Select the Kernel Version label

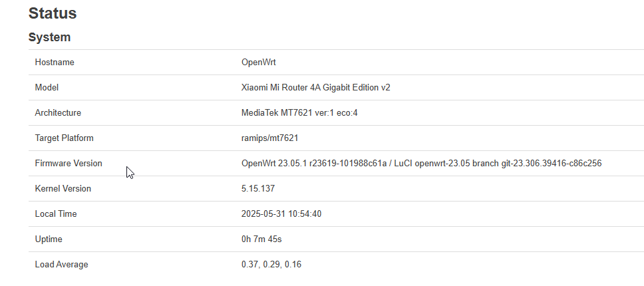(63, 189)
